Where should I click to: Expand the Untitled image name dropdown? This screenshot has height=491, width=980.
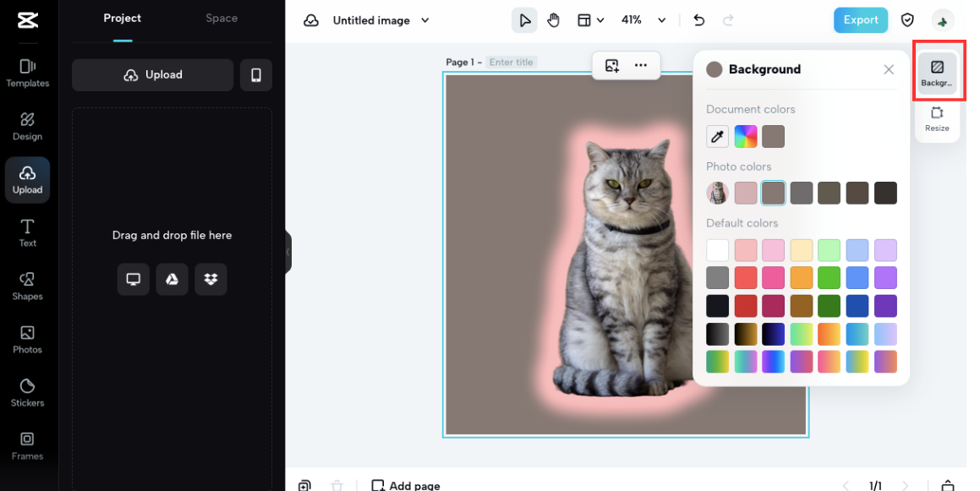pos(425,20)
